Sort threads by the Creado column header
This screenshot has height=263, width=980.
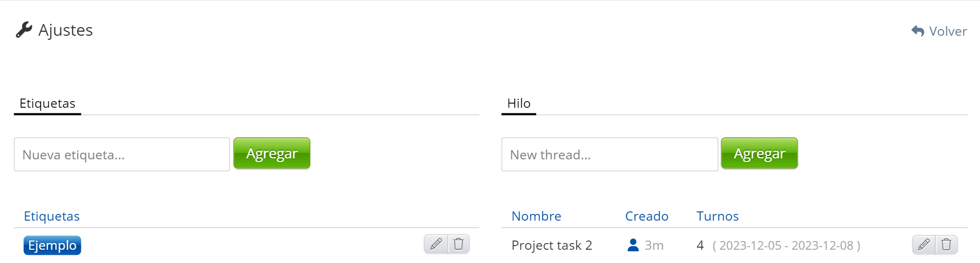646,216
